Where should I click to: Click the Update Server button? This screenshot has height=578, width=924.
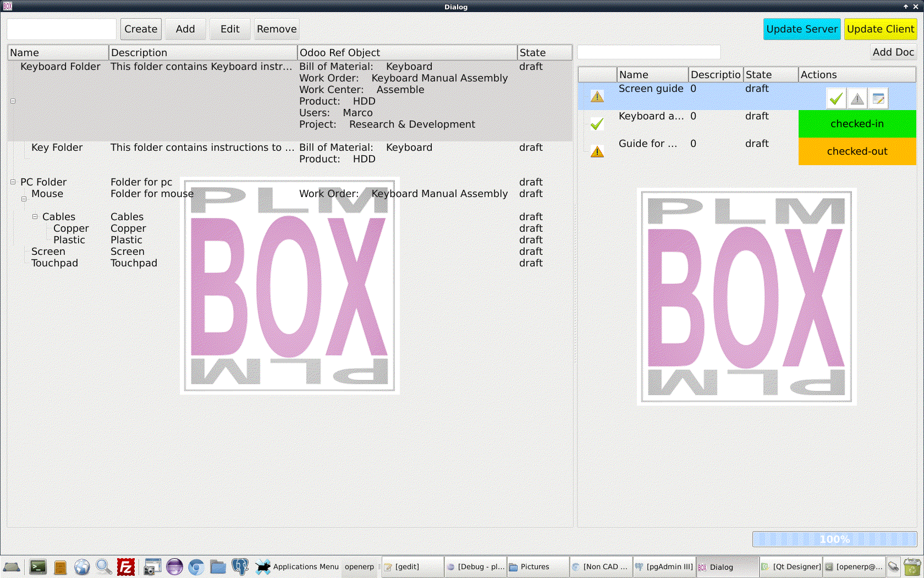(x=801, y=29)
